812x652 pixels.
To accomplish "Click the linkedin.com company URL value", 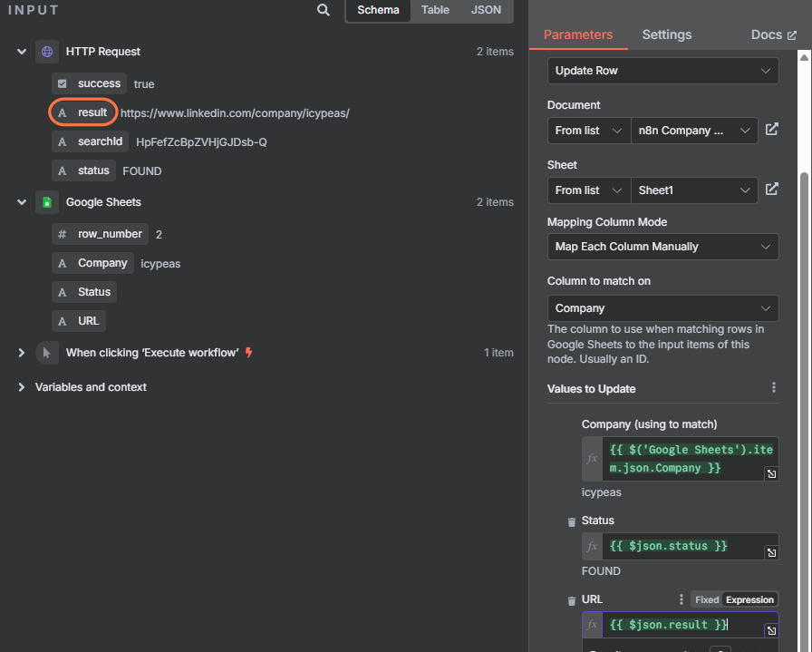I will point(235,113).
